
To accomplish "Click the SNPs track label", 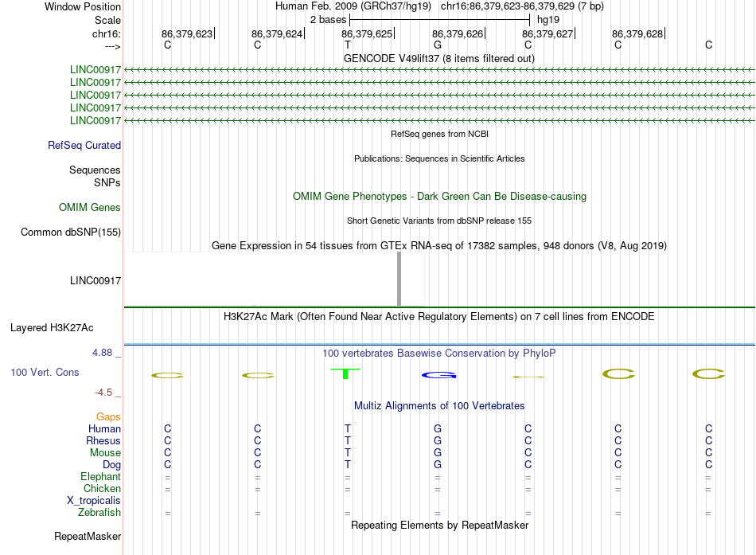I will tap(107, 182).
